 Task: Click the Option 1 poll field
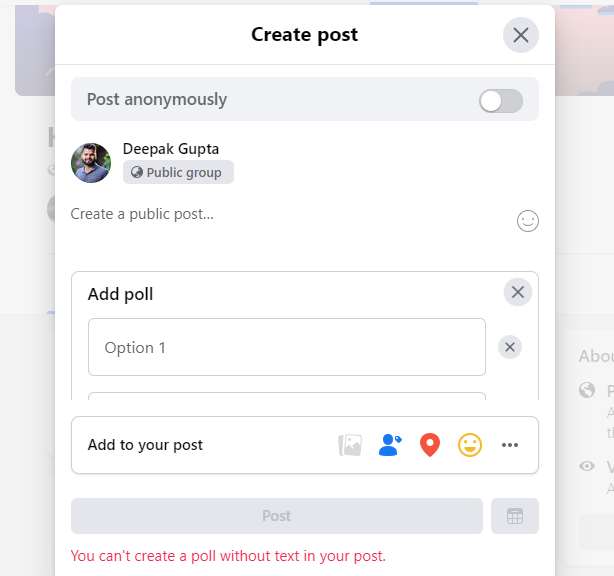coord(286,347)
